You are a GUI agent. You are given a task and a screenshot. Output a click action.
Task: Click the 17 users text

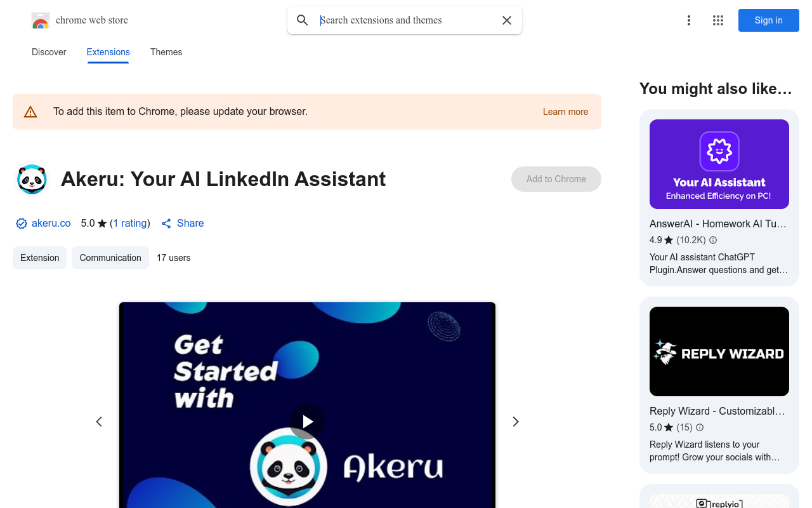pyautogui.click(x=174, y=258)
